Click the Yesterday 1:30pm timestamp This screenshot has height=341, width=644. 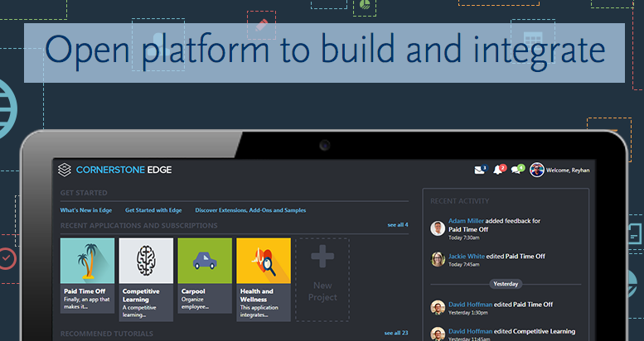[467, 313]
